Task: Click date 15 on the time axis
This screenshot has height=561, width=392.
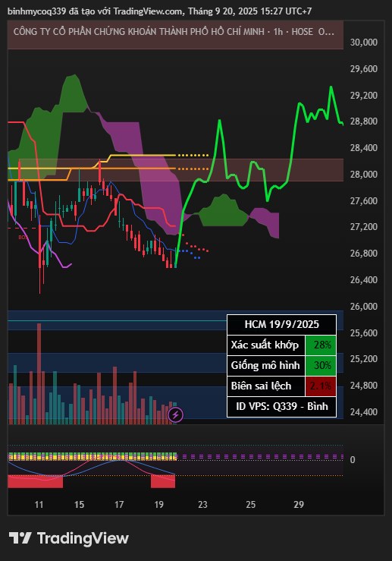Action: pyautogui.click(x=79, y=505)
